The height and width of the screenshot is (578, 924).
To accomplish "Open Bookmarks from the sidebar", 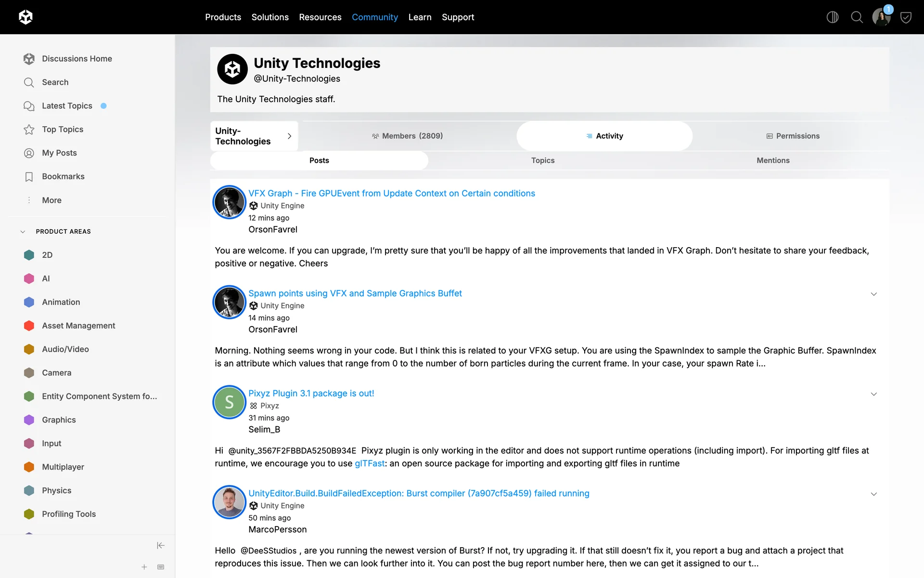I will point(63,176).
